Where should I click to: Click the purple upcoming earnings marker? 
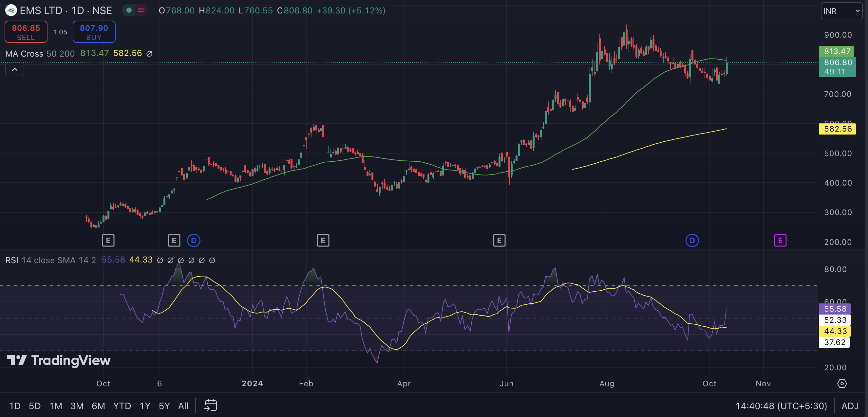point(780,241)
